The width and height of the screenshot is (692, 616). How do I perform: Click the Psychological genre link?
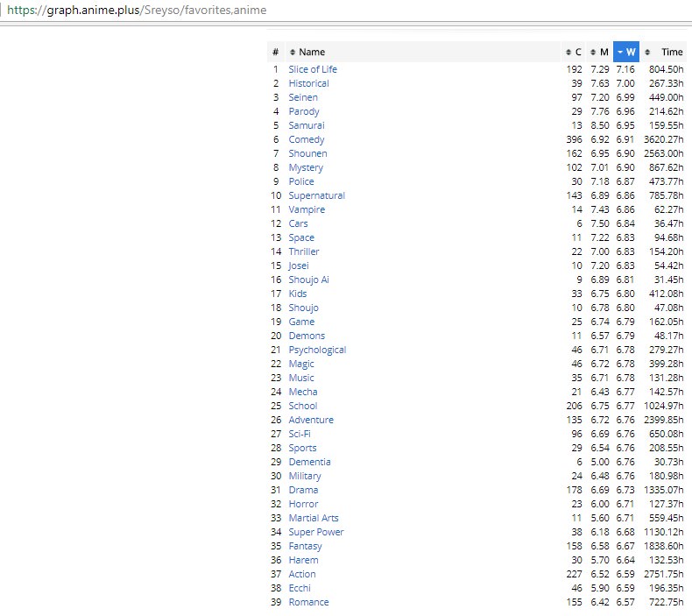[x=317, y=350]
